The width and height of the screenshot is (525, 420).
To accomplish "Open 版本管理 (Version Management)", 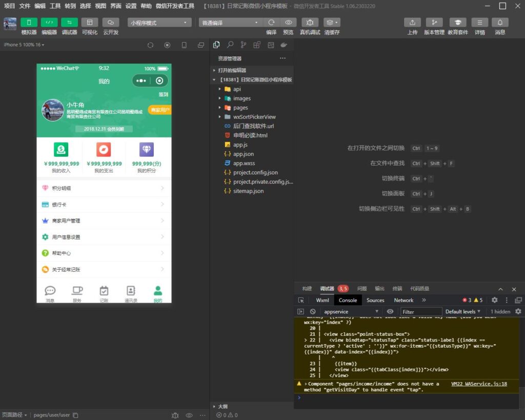I will [x=435, y=23].
